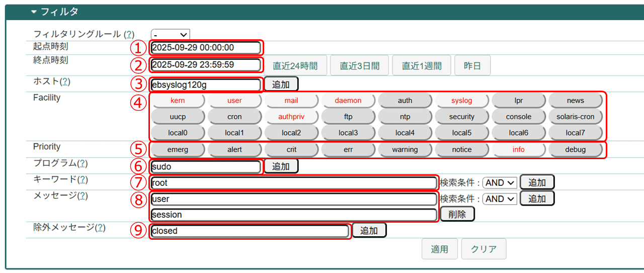Select the 昨日 time range button
Image resolution: width=644 pixels, height=273 pixels.
click(472, 65)
